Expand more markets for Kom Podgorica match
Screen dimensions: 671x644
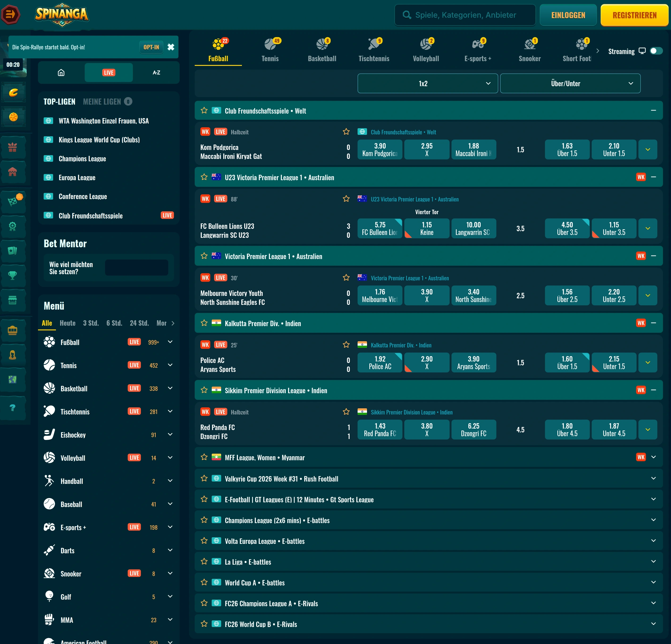coord(648,149)
